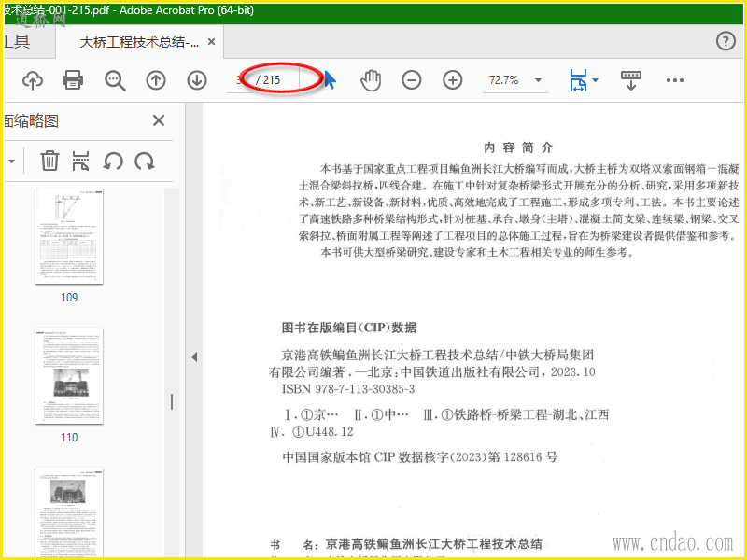The width and height of the screenshot is (747, 560).
Task: Click the upload to cloud icon
Action: click(33, 80)
